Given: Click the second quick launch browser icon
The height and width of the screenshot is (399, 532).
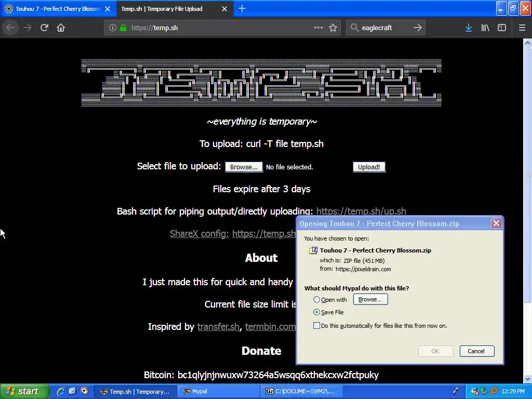Looking at the screenshot, I should (72, 391).
